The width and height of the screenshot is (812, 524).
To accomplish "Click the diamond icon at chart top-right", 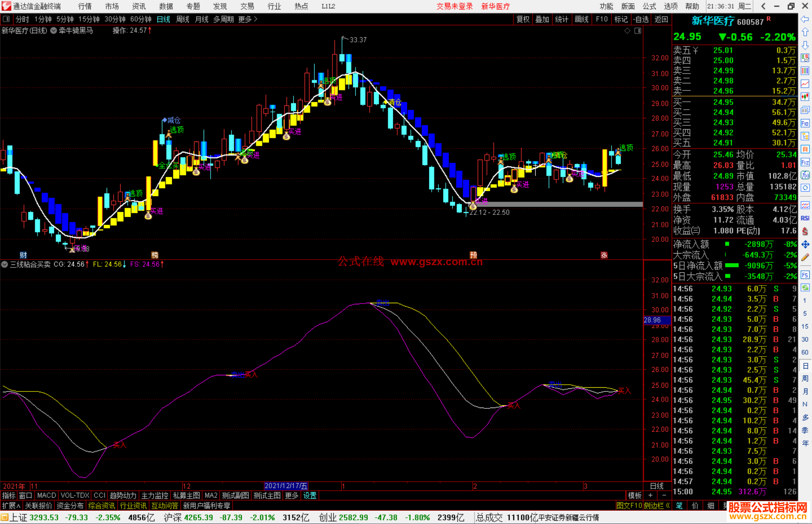I will point(627,31).
